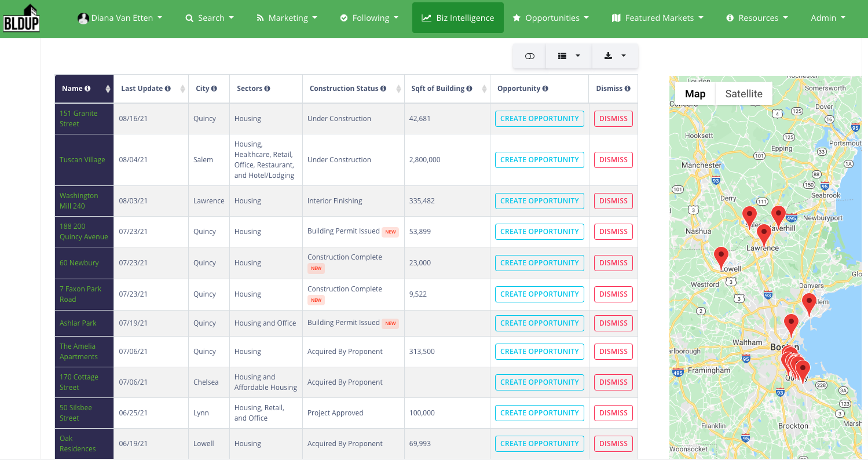Viewport: 868px width, 460px height.
Task: Open the Featured Markets menu
Action: point(657,18)
